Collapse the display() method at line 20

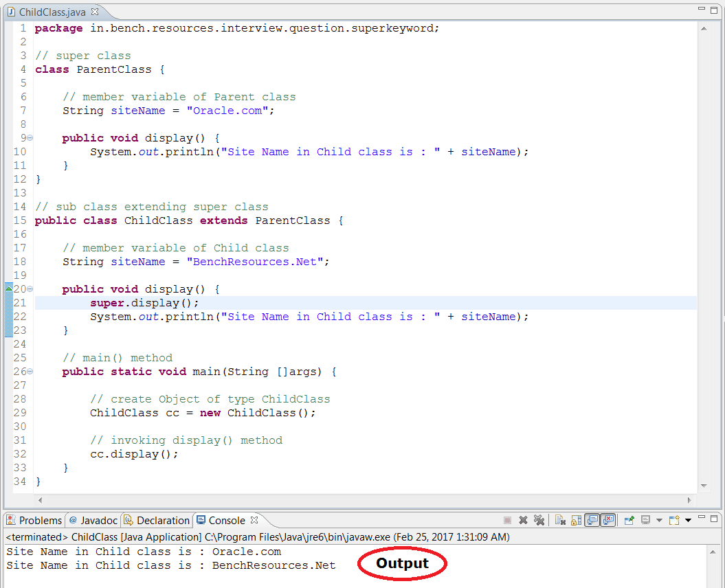click(29, 289)
